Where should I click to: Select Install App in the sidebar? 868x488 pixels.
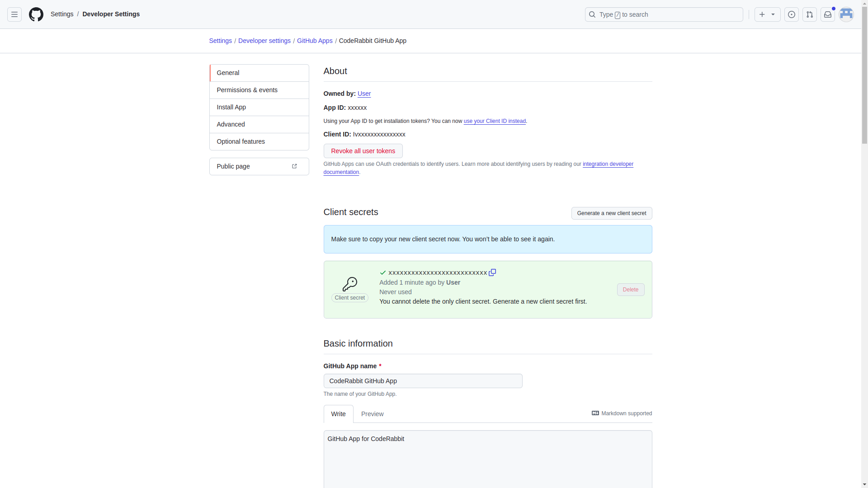231,107
